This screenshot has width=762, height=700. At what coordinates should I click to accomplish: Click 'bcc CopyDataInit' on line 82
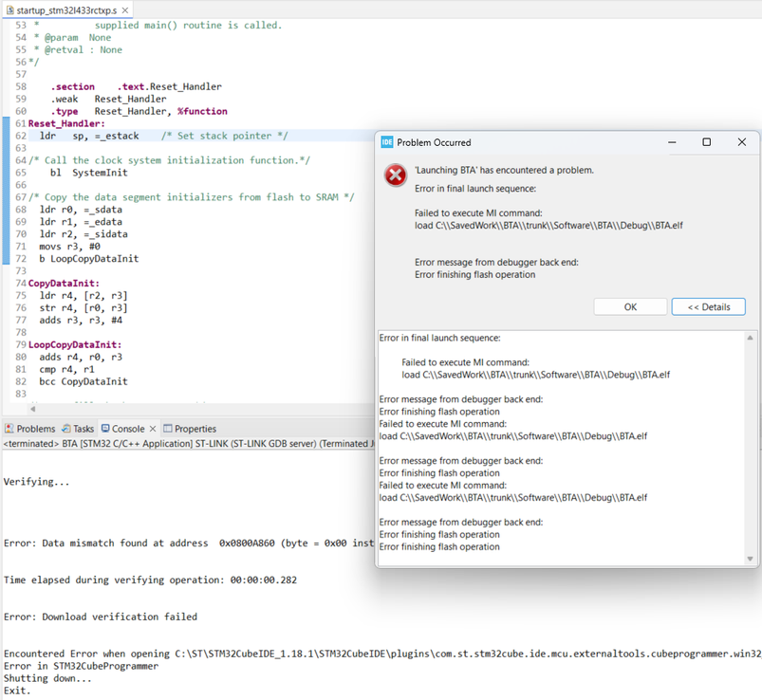[x=84, y=382]
